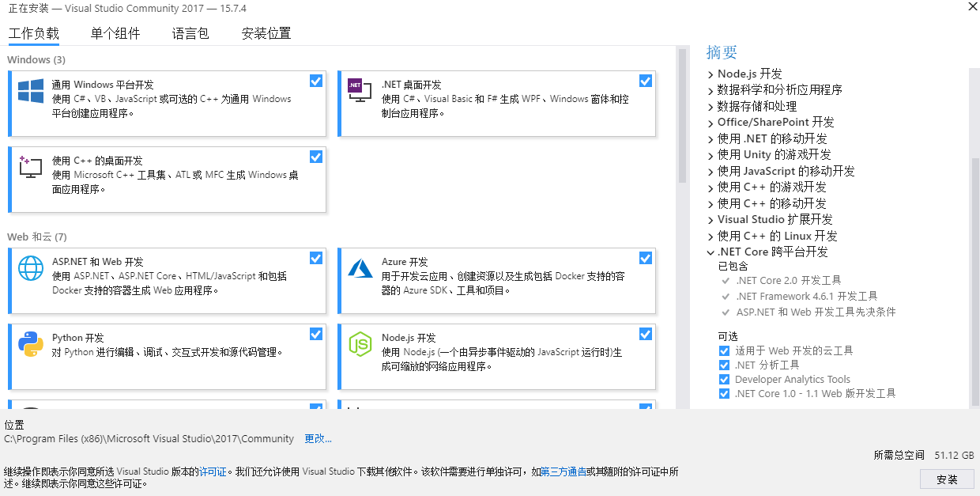Click the C++ desktop development monitor icon

click(31, 167)
